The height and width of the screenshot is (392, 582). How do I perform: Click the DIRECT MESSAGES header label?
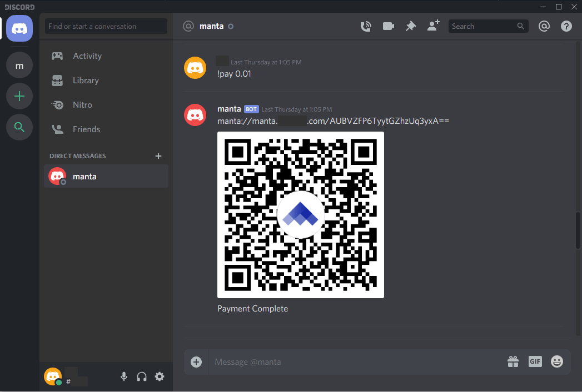coord(78,156)
